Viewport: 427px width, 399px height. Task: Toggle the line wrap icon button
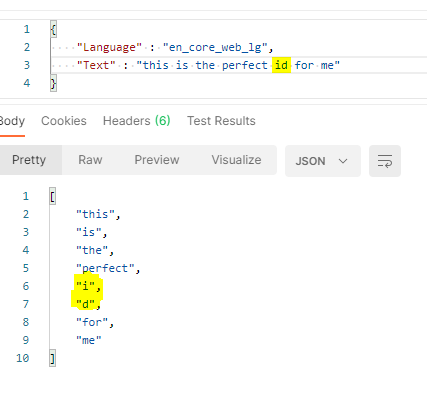(385, 161)
